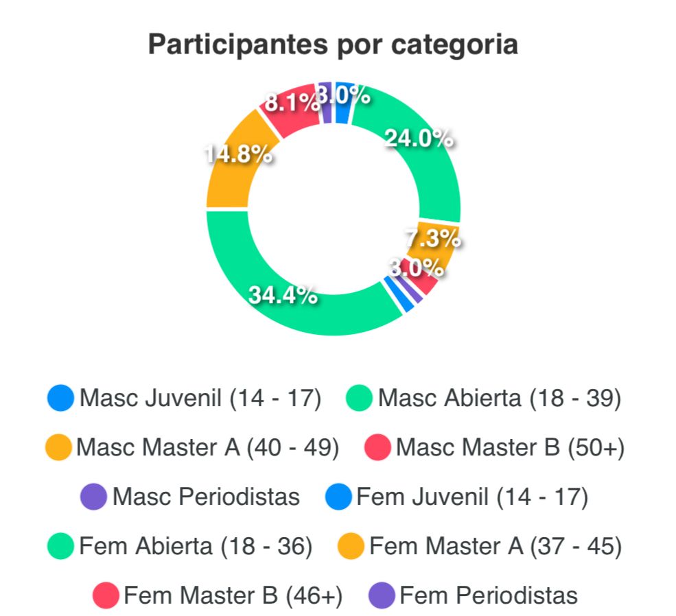The image size is (676, 616).
Task: Select the 14.8% orange donut segment
Action: tap(233, 165)
